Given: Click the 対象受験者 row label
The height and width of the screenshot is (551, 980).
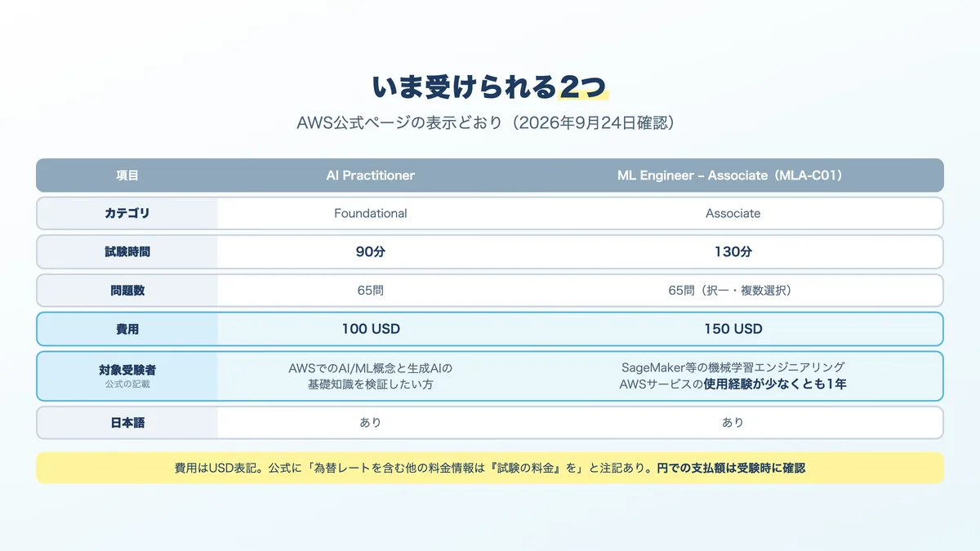Looking at the screenshot, I should (127, 371).
